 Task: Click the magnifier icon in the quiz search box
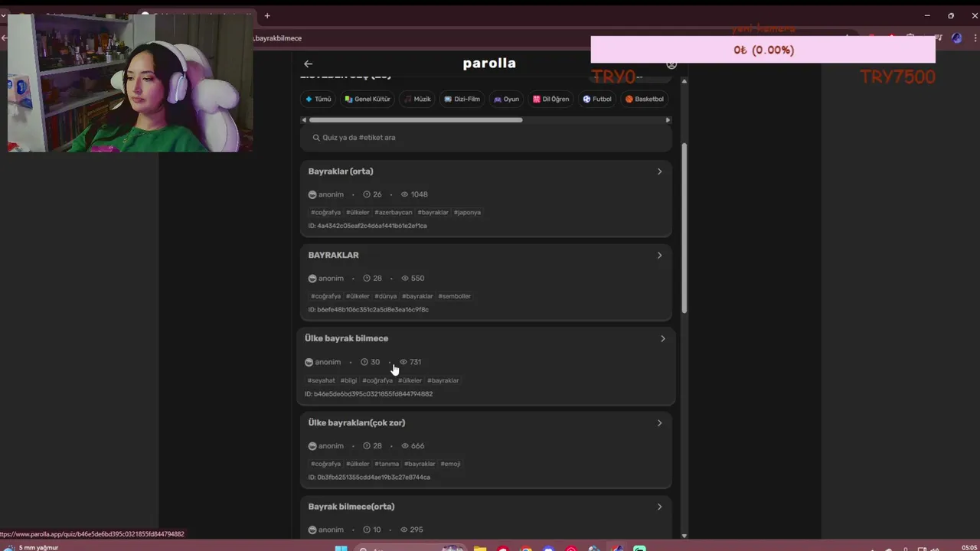[x=316, y=138]
